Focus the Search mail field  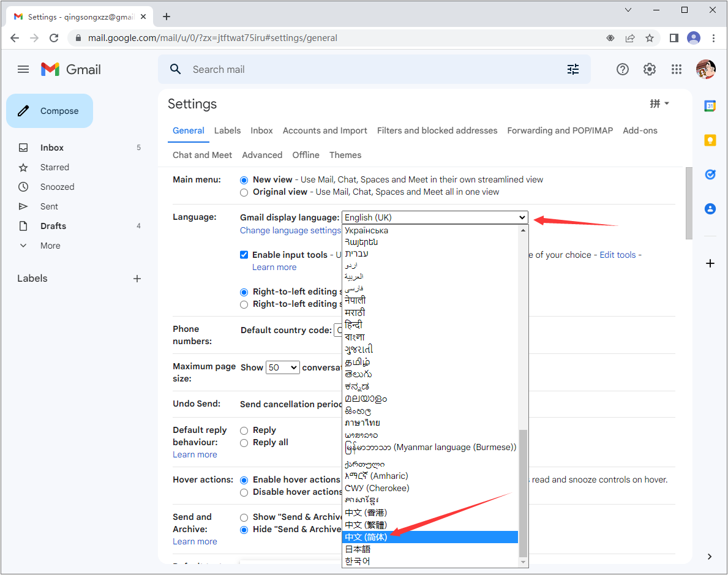[x=374, y=69]
